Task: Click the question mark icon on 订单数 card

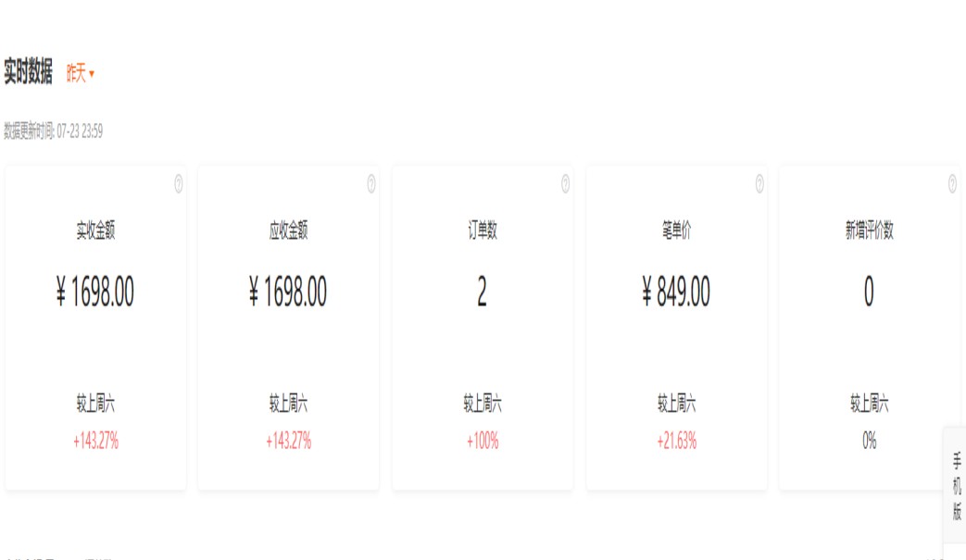Action: (x=565, y=184)
